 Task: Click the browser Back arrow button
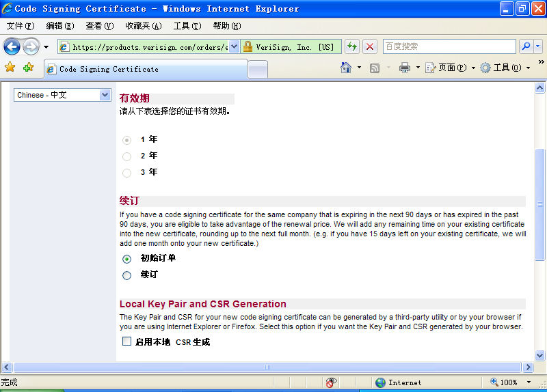[12, 46]
